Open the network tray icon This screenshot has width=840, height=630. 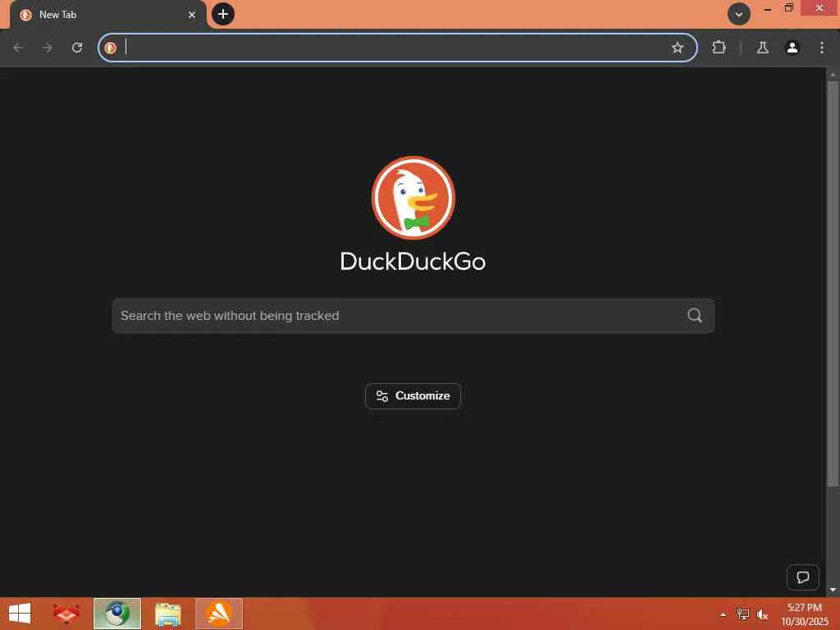tap(742, 614)
